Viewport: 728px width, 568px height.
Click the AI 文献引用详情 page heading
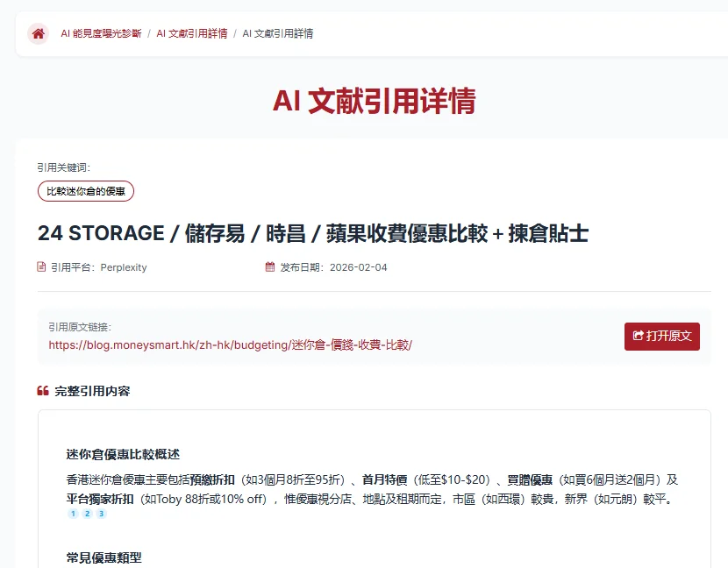pyautogui.click(x=375, y=103)
